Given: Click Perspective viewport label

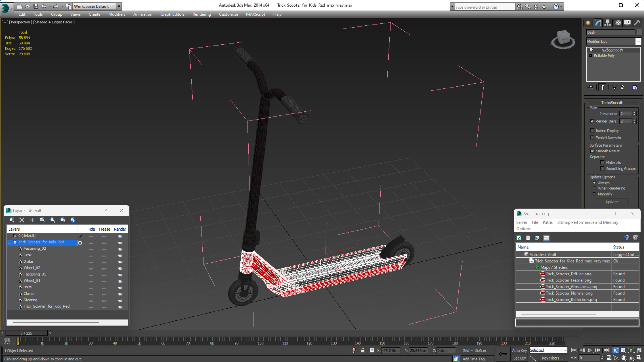Looking at the screenshot, I should point(21,22).
